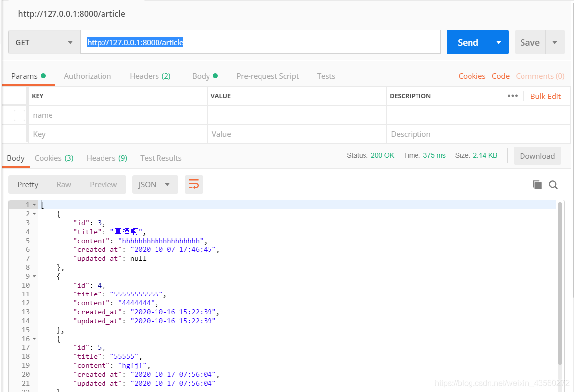Open the request Body tab
The width and height of the screenshot is (574, 392).
(205, 76)
